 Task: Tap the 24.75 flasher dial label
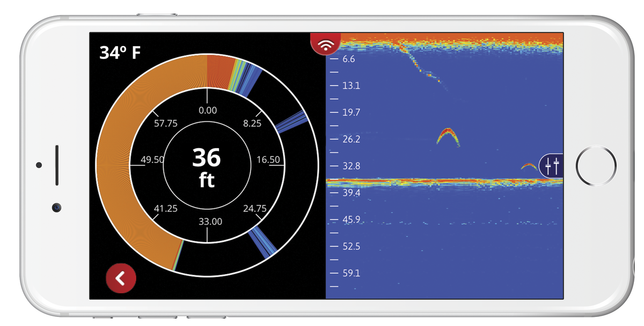(x=254, y=209)
